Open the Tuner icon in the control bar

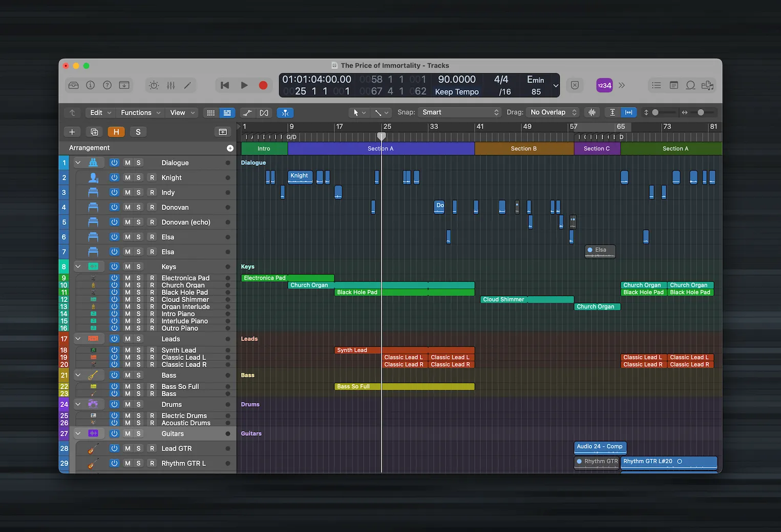[x=153, y=85]
